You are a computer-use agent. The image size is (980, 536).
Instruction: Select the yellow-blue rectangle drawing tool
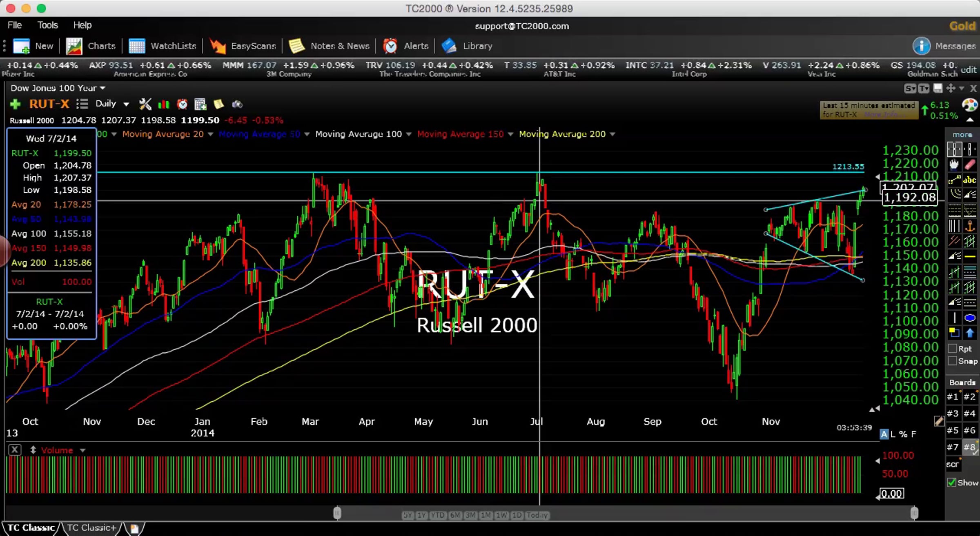(954, 333)
